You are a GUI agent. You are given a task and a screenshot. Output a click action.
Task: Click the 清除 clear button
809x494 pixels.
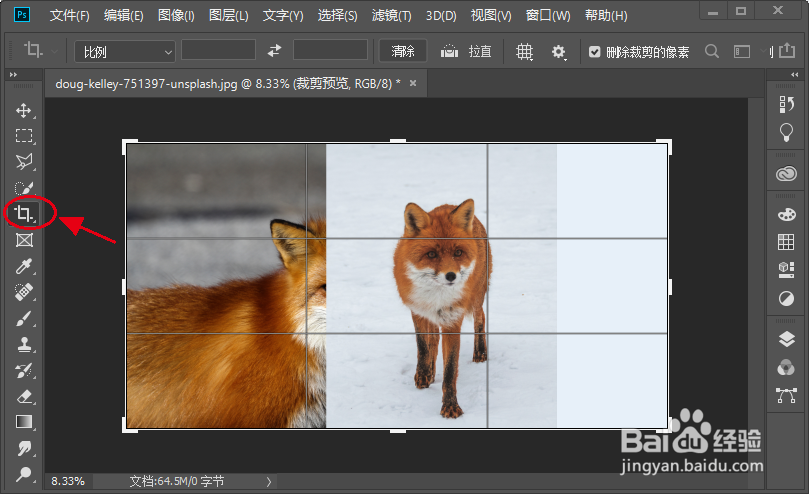403,51
